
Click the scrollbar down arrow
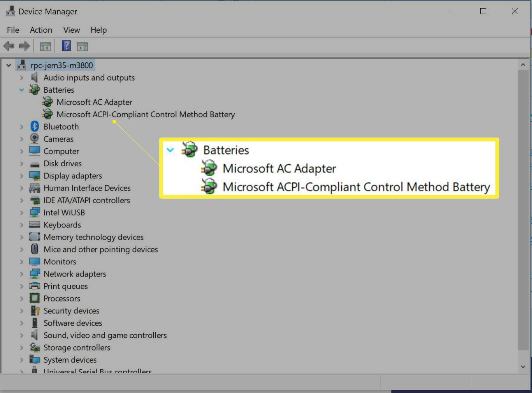pyautogui.click(x=523, y=367)
